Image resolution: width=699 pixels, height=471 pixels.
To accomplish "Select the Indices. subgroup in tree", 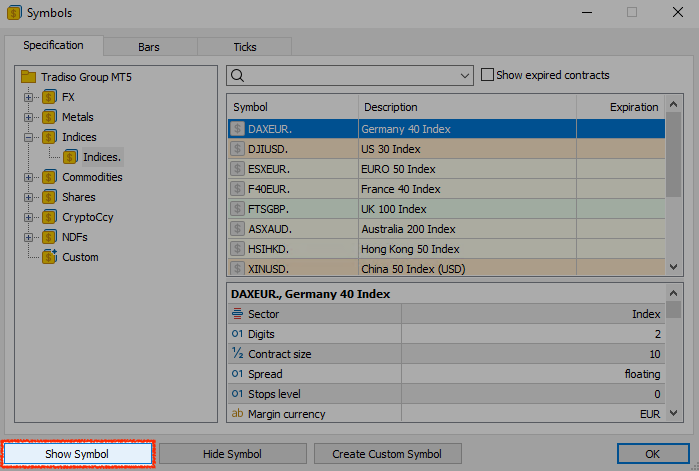I will (102, 157).
